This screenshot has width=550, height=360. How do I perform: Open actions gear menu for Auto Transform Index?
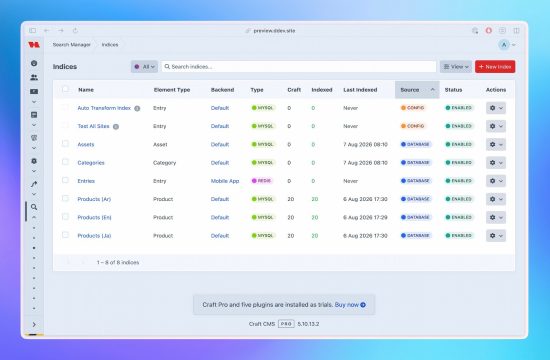(x=496, y=108)
